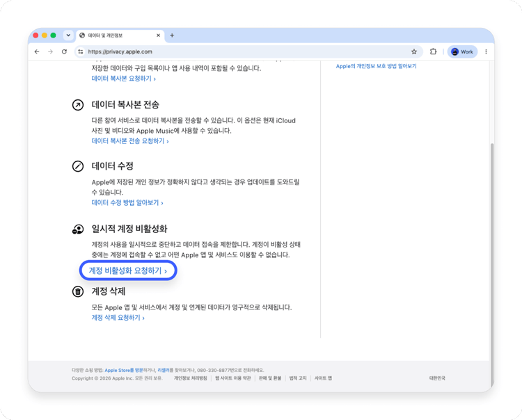Open 법적 고지 footer link
522x420 pixels.
[x=298, y=378]
